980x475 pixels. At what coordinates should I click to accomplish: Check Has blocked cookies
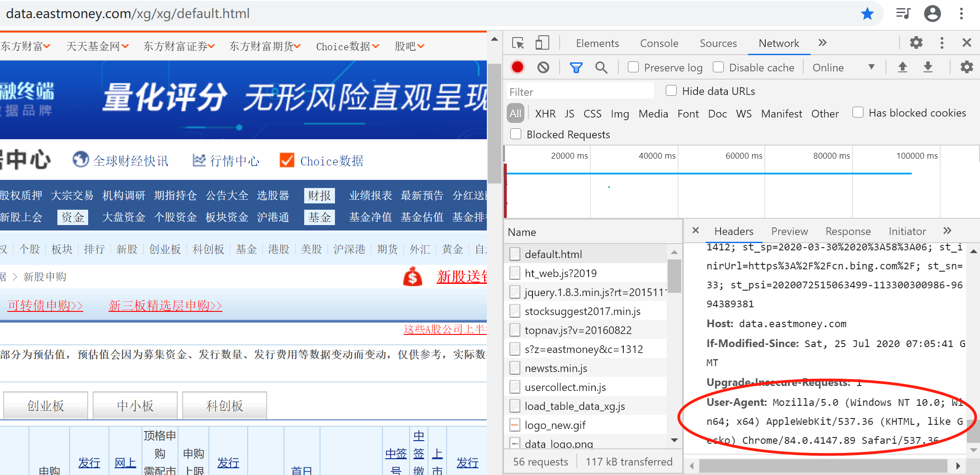[x=858, y=112]
